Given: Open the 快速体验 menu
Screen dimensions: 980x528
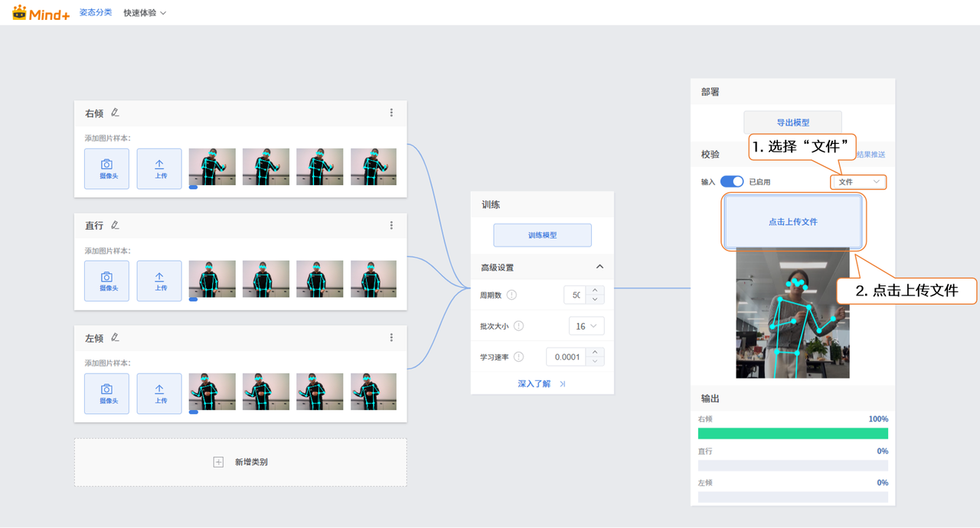Looking at the screenshot, I should pyautogui.click(x=145, y=13).
